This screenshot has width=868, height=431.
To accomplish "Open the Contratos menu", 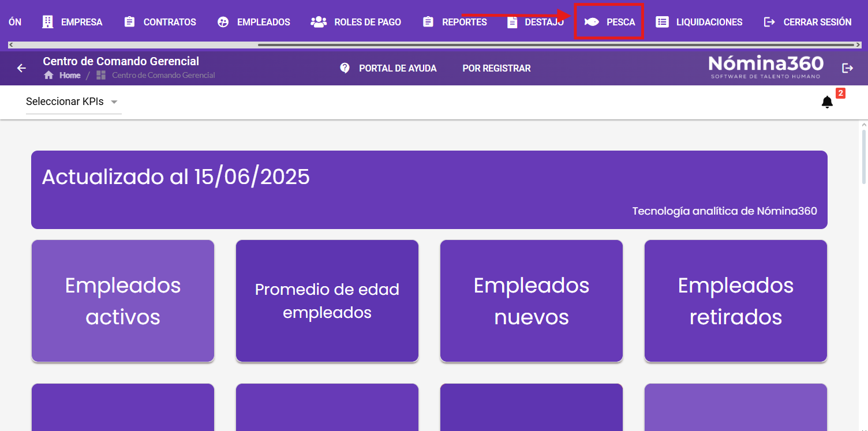I will point(160,22).
